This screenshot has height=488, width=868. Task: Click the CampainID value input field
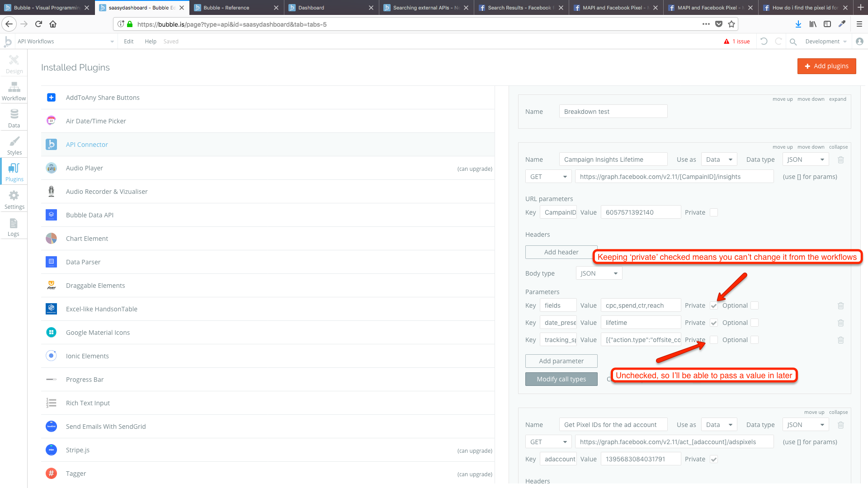(x=640, y=212)
